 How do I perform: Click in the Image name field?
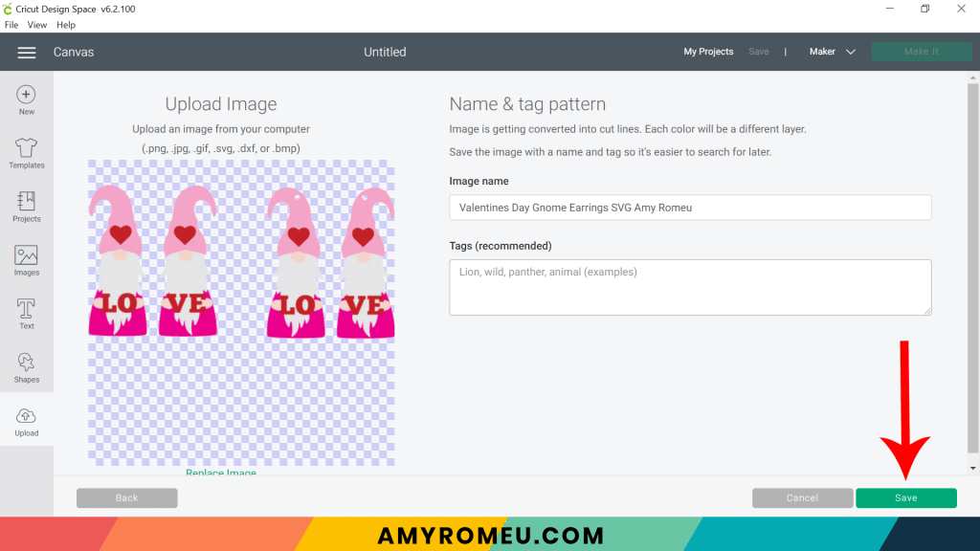(690, 208)
